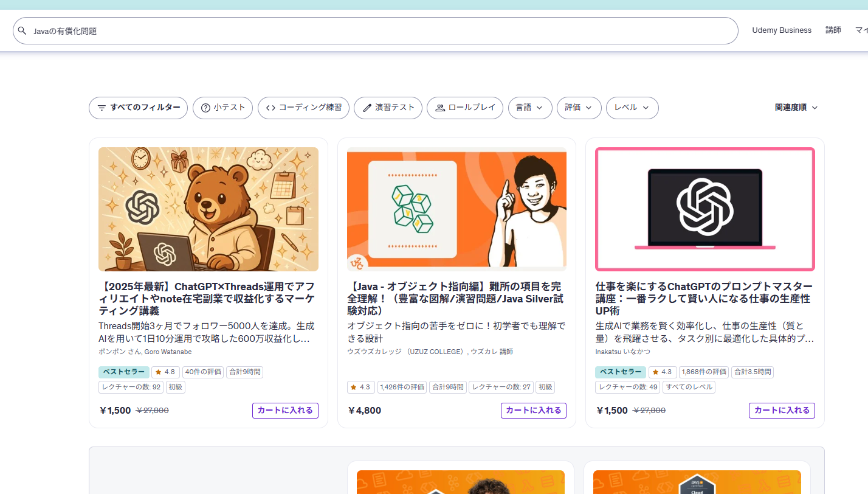Expand the 評価 filter dropdown

(579, 108)
